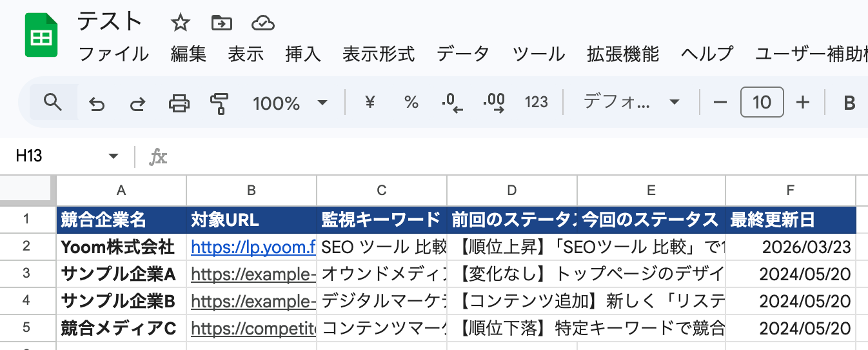
Task: Star the document with star icon
Action: click(180, 24)
